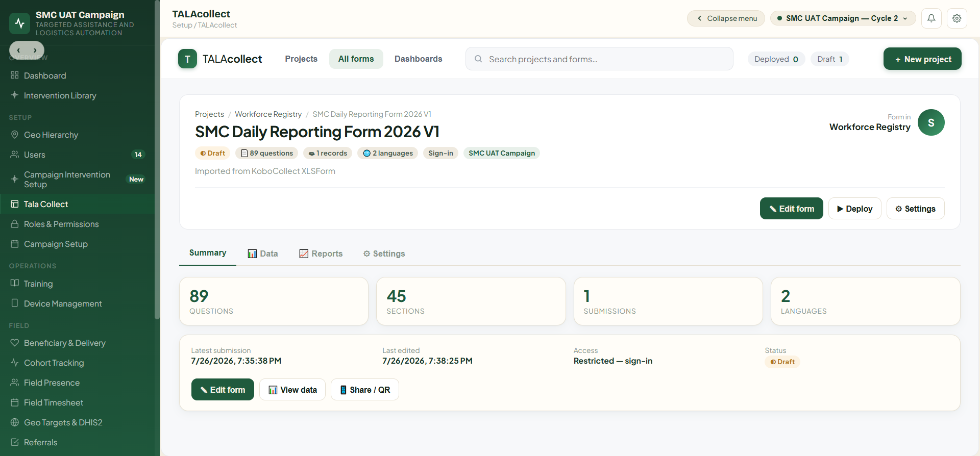
Task: Click the Field Presence people icon
Action: point(14,383)
